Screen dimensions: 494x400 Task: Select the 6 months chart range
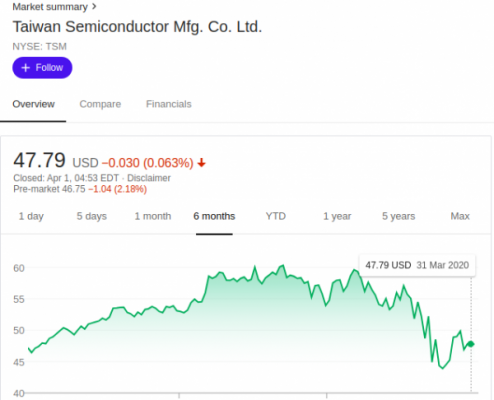click(x=214, y=216)
